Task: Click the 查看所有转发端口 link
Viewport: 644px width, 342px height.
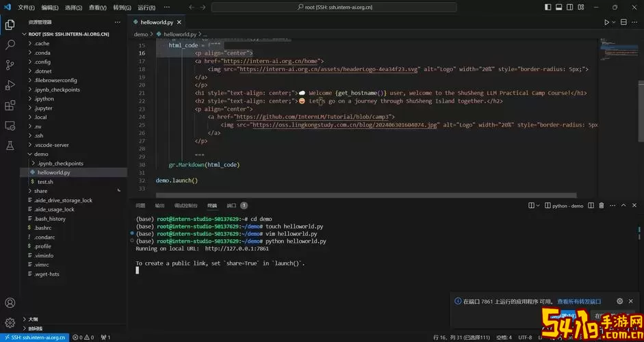Action: pos(579,302)
